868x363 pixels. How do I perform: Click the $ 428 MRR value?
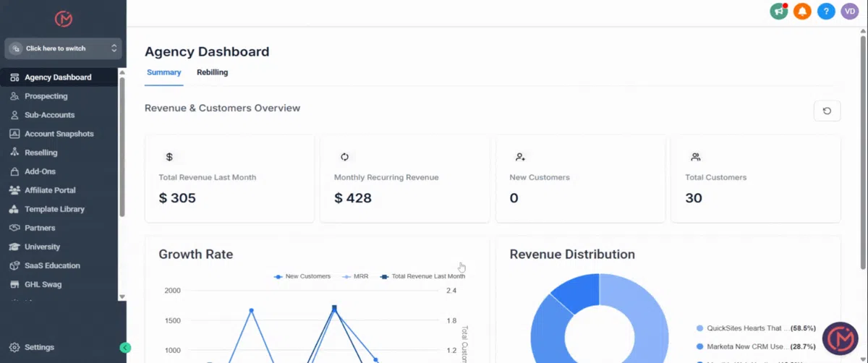click(x=353, y=197)
